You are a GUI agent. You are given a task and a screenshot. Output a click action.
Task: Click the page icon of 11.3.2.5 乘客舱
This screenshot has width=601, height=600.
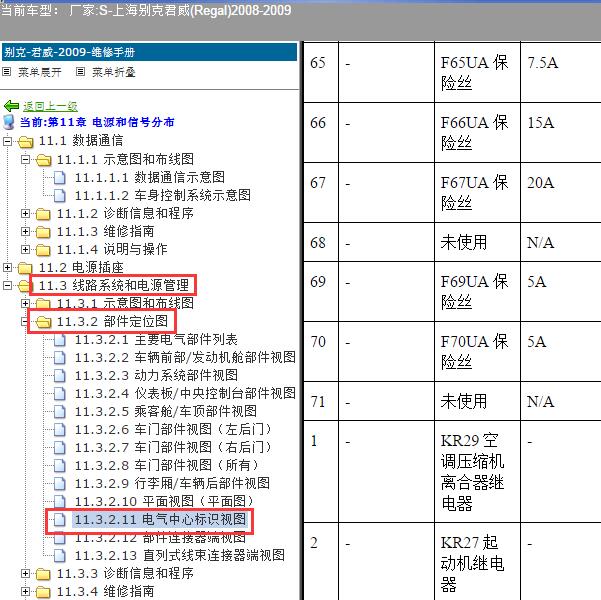pos(59,412)
